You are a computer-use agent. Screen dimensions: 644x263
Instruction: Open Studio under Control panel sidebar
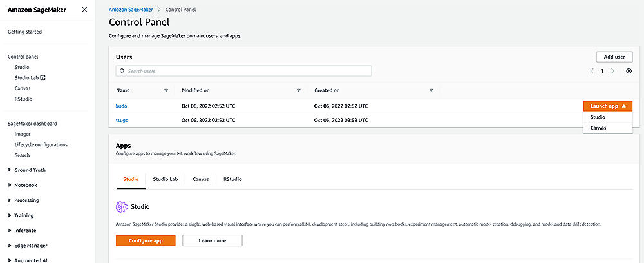22,67
